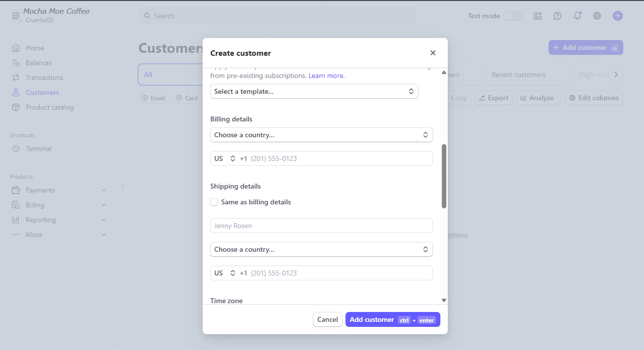The image size is (644, 350).
Task: Click the purple plus create icon
Action: pyautogui.click(x=617, y=16)
